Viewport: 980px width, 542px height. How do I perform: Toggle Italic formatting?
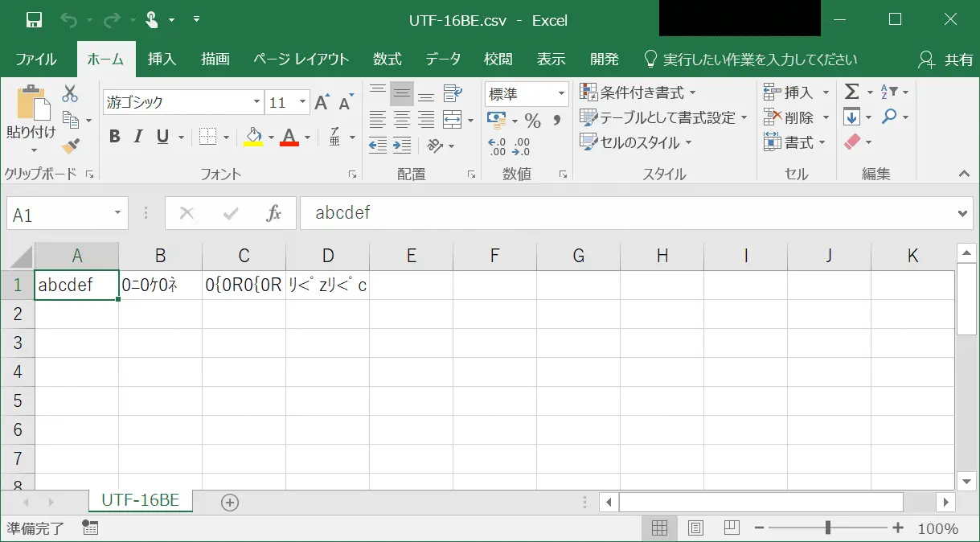[x=138, y=137]
